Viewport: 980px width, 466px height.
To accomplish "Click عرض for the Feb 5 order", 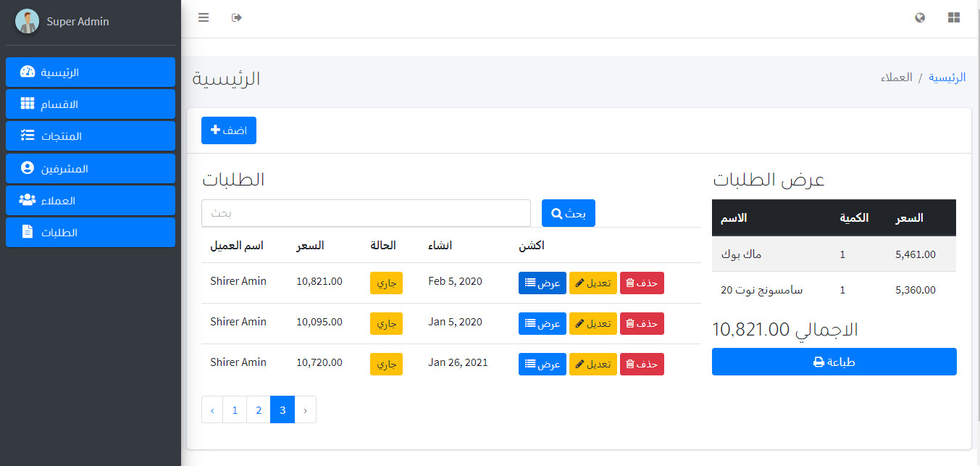I will coord(542,283).
